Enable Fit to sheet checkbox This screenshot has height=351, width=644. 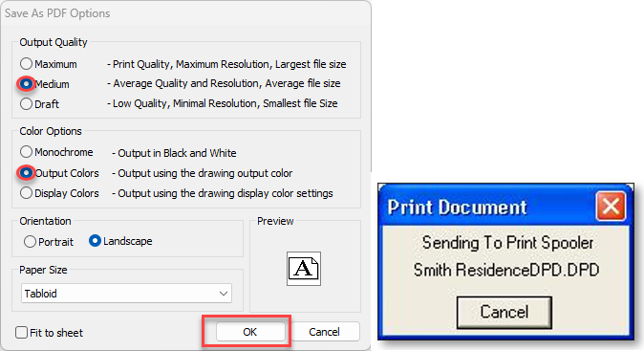(x=21, y=332)
